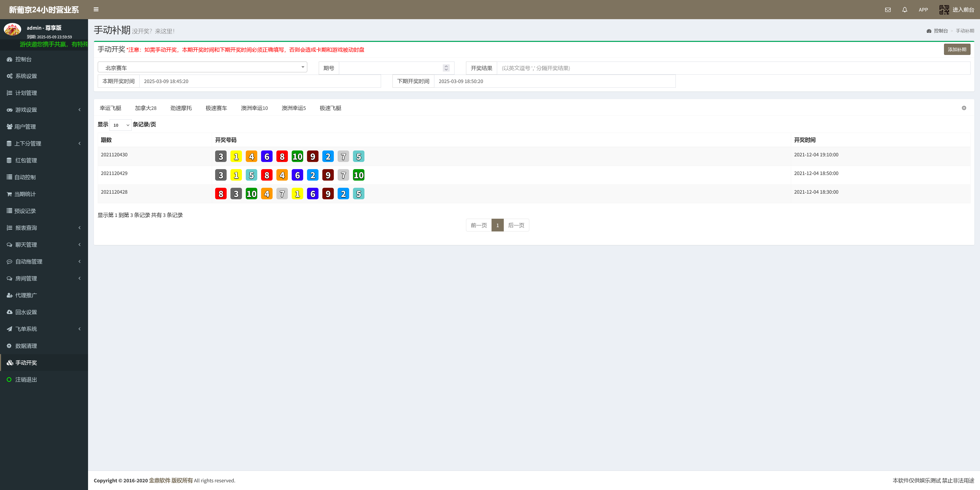The width and height of the screenshot is (980, 490).
Task: Switch to the 幸运飞艇 tab
Action: (x=110, y=108)
